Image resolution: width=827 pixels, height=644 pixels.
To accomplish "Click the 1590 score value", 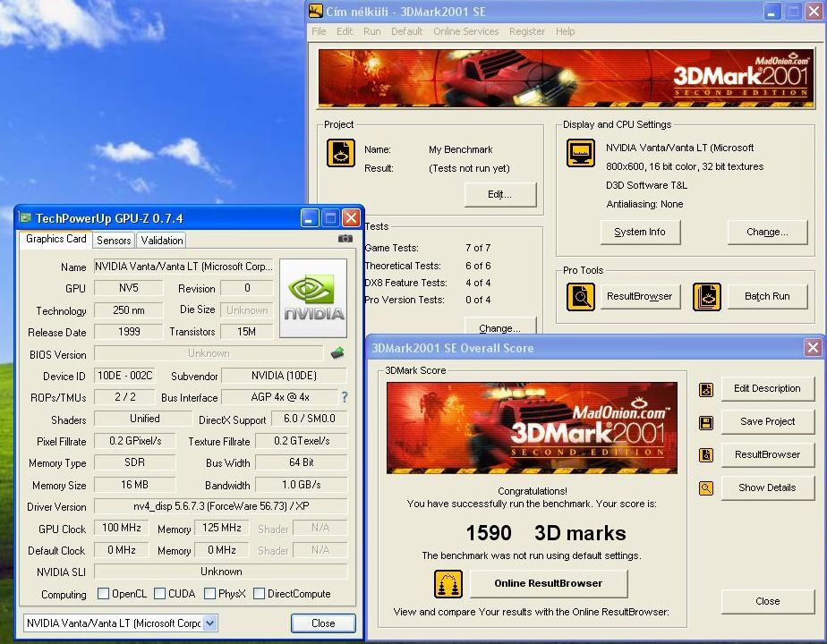I will pos(489,533).
